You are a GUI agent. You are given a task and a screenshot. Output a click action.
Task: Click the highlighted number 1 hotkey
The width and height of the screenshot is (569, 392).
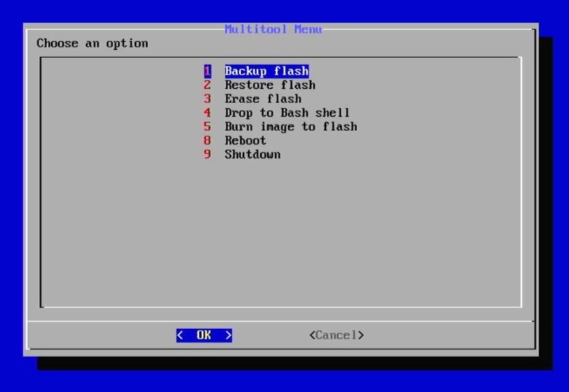(208, 71)
